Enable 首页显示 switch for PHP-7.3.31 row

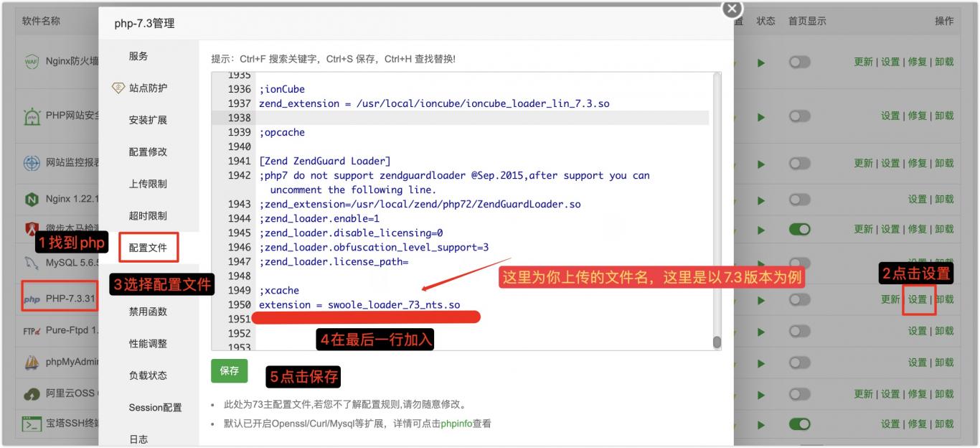(799, 299)
